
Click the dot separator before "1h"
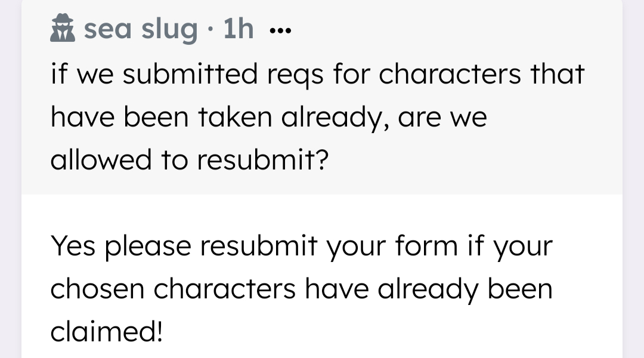210,30
